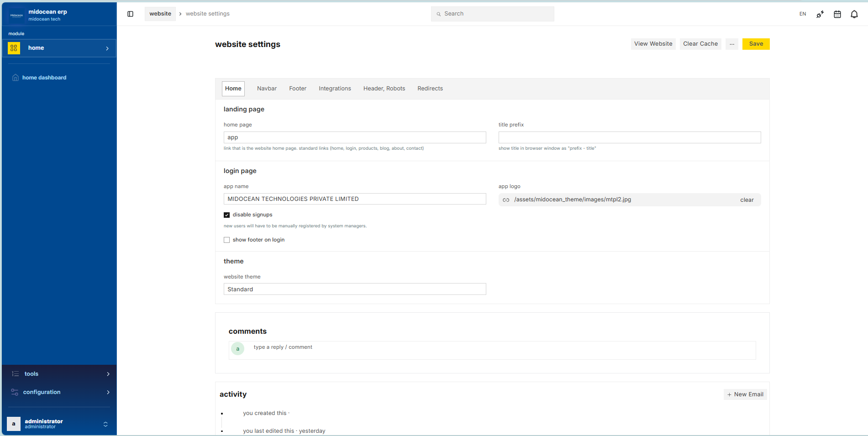Image resolution: width=868 pixels, height=436 pixels.
Task: Click the midocean erp logo
Action: (x=17, y=16)
